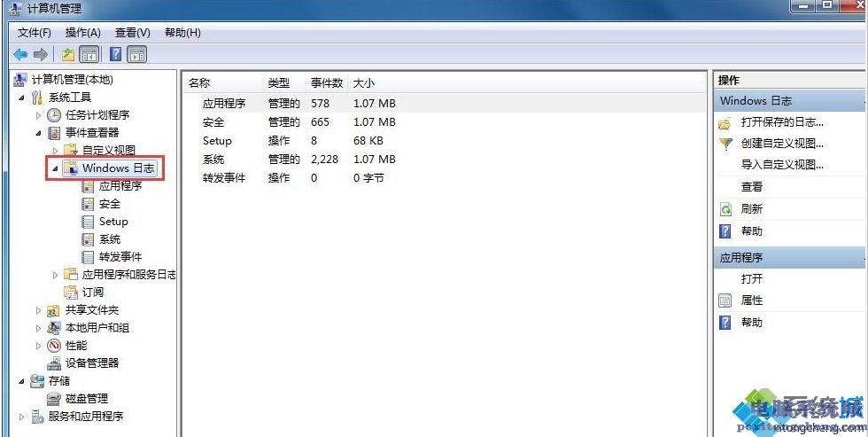Screen dimensions: 868x437
Task: Click the blue Help toolbar icon
Action: click(x=116, y=54)
